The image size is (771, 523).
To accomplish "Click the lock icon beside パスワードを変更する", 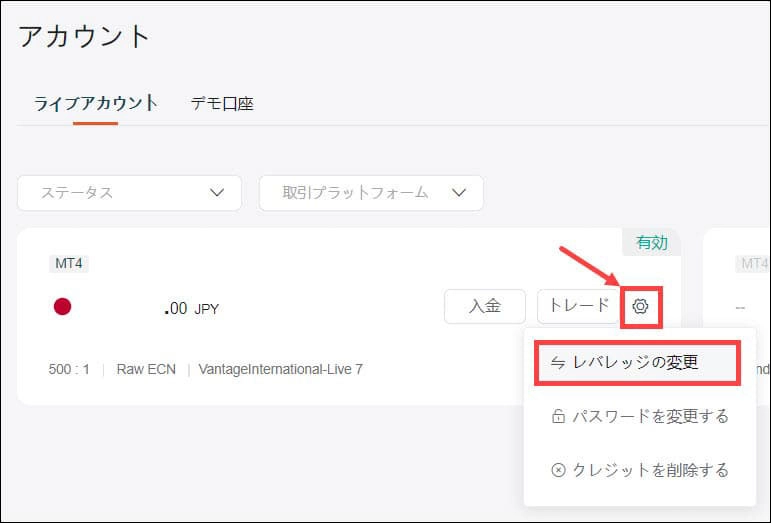I will click(x=558, y=416).
